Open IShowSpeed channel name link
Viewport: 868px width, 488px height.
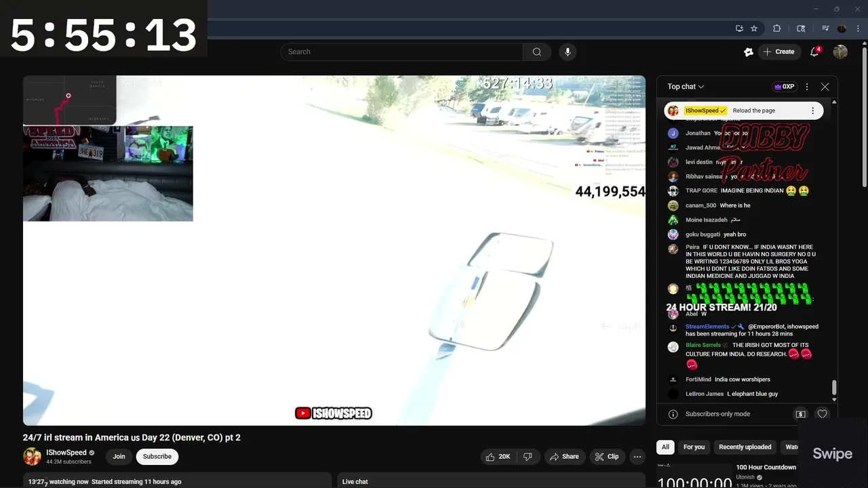pyautogui.click(x=66, y=453)
